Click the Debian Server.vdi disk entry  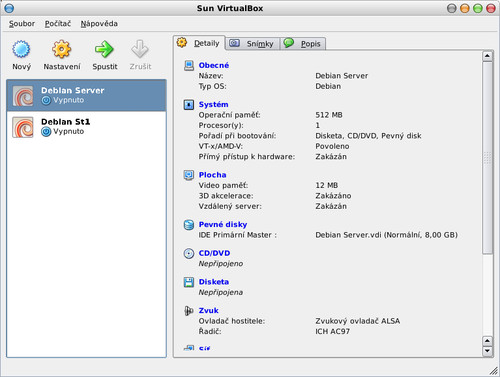386,235
